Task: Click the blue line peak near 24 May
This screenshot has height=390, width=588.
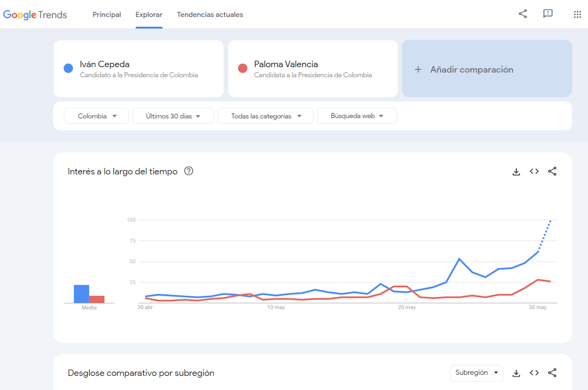Action: coord(459,259)
